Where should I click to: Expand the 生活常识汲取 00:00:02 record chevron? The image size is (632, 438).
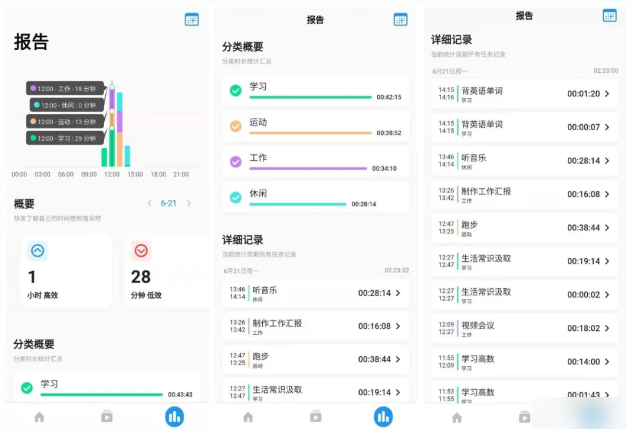coord(607,295)
